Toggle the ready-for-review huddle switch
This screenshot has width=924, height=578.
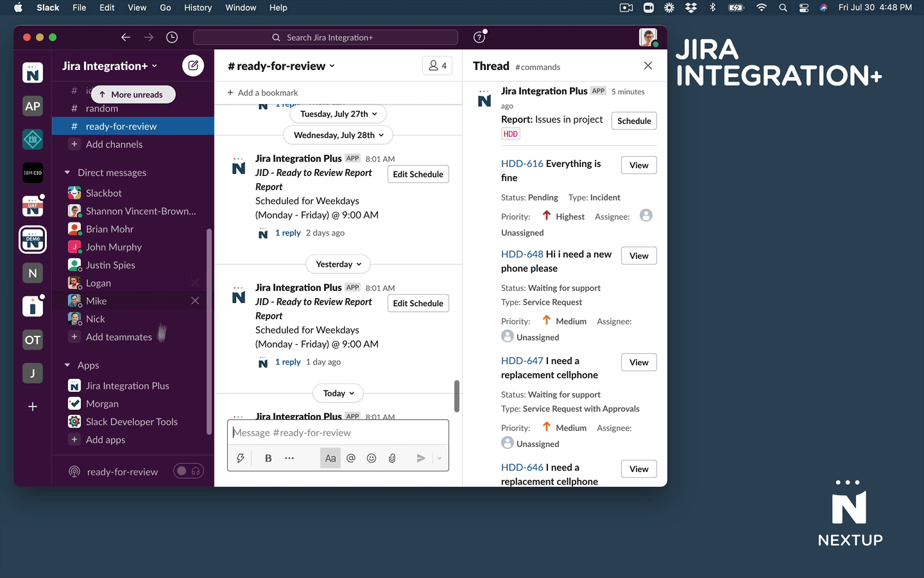[189, 471]
